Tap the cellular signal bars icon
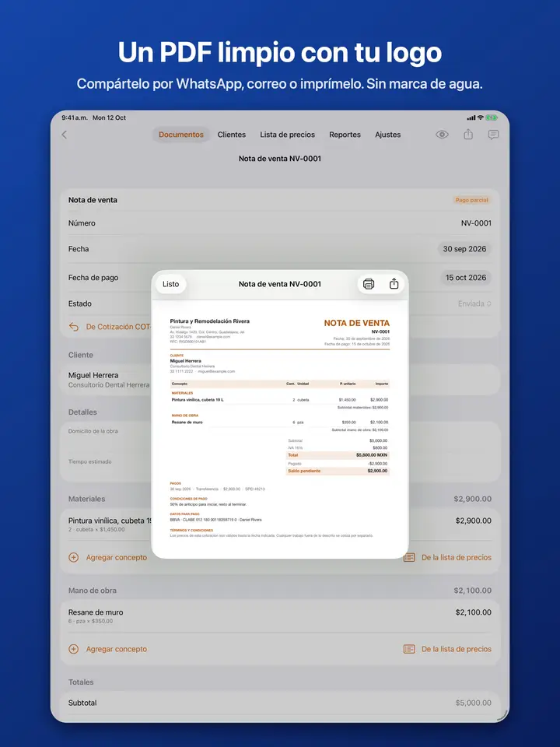Viewport: 560px width, 747px height. 471,117
